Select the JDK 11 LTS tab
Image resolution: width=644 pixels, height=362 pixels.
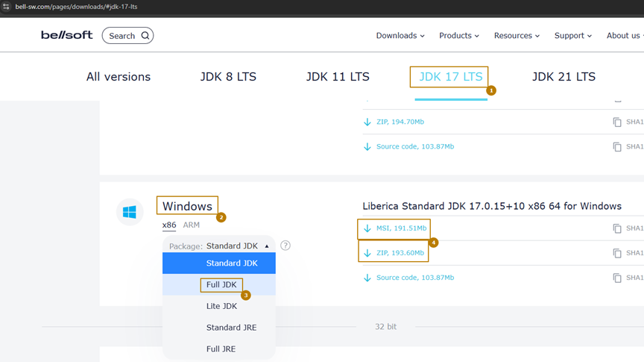(x=338, y=77)
